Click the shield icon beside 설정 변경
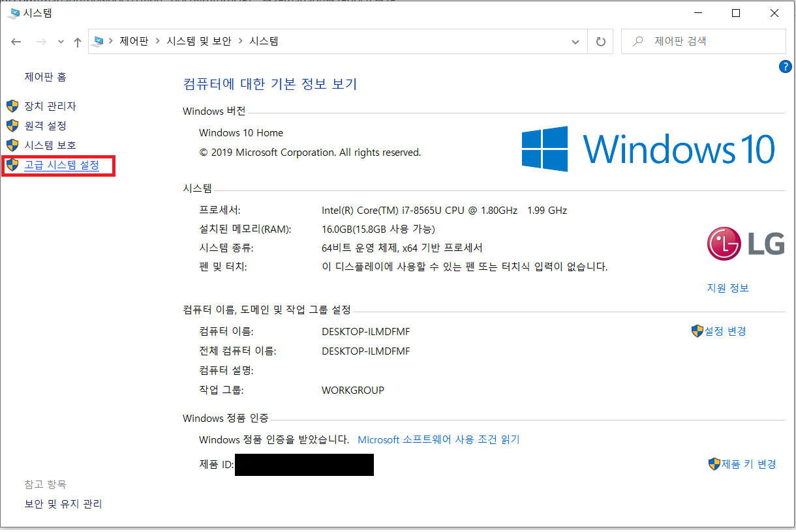Viewport: 796px width, 532px height. pyautogui.click(x=697, y=331)
